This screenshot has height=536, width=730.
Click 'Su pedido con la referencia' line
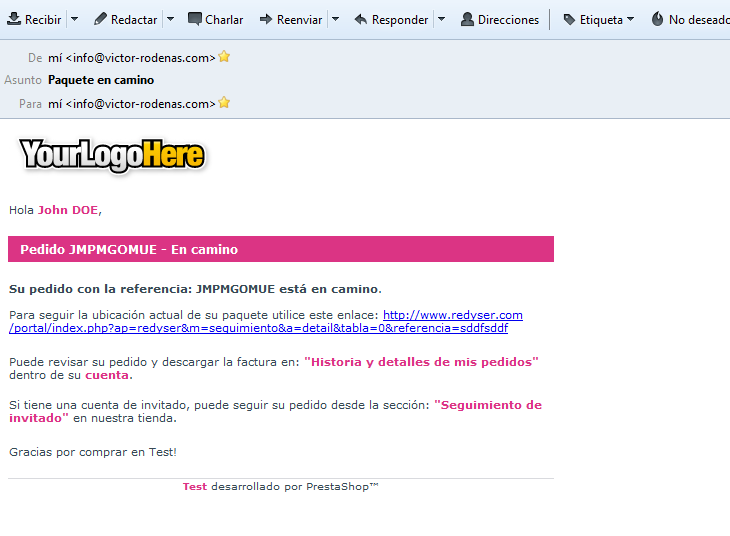point(195,289)
